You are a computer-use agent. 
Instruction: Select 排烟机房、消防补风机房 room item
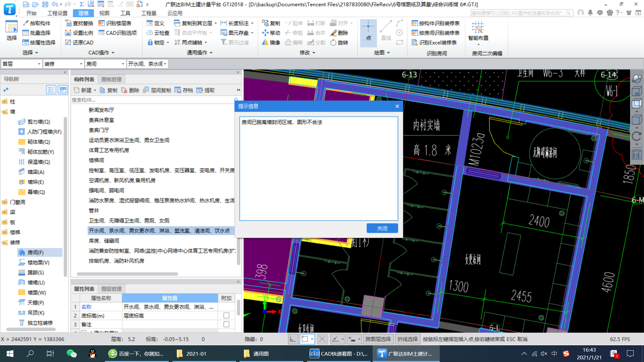pyautogui.click(x=116, y=261)
